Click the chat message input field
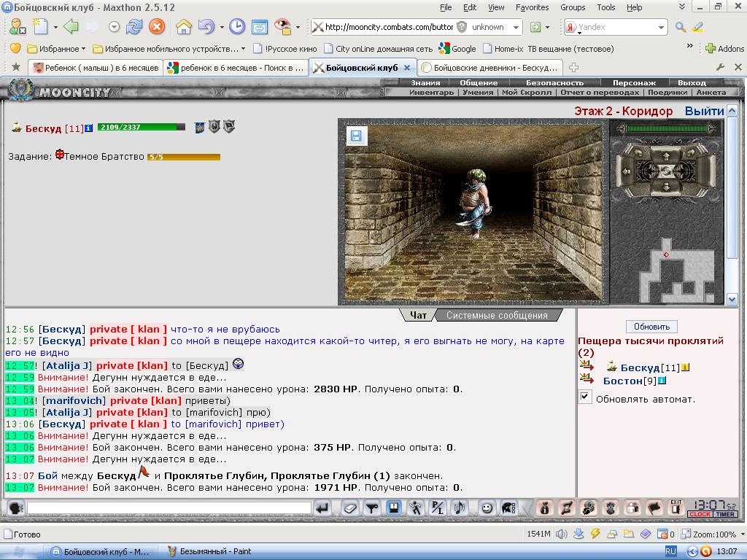Image resolution: width=747 pixels, height=560 pixels. pyautogui.click(x=169, y=508)
